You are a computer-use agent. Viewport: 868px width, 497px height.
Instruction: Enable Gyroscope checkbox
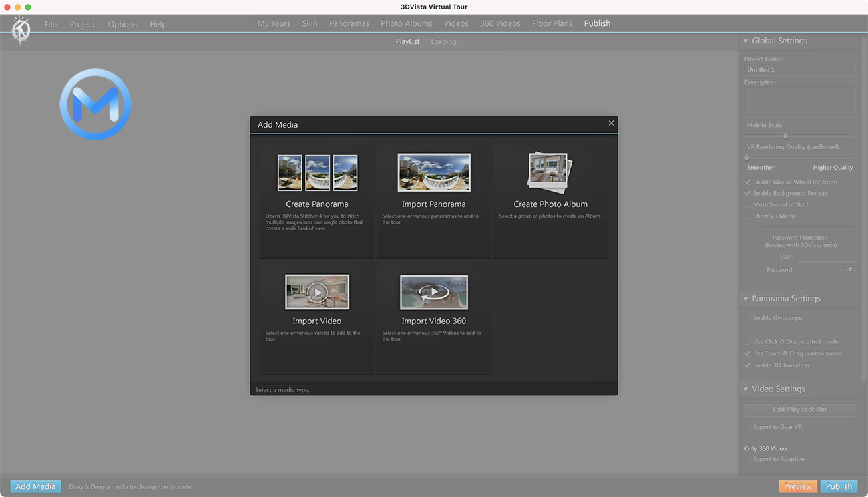click(x=748, y=318)
